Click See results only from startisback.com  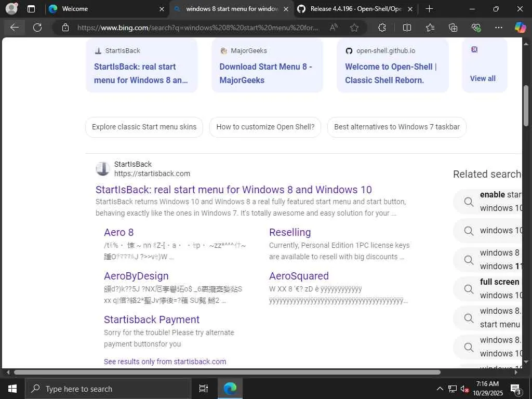pos(165,362)
